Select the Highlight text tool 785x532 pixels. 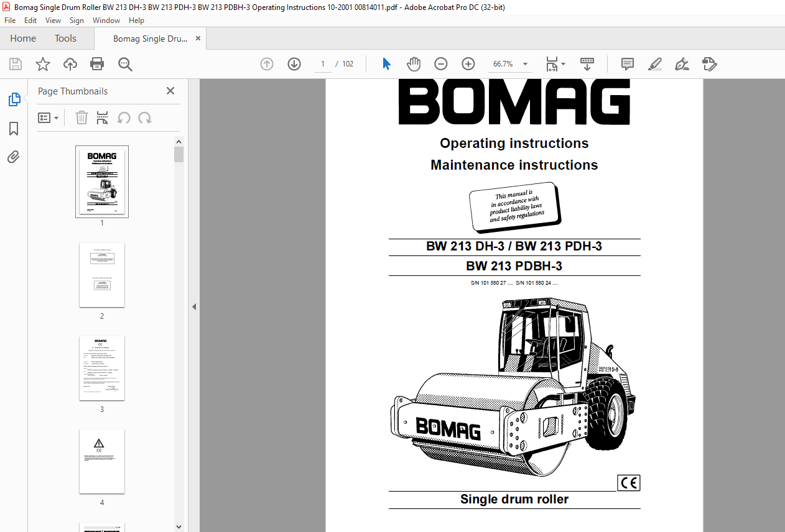click(x=655, y=64)
